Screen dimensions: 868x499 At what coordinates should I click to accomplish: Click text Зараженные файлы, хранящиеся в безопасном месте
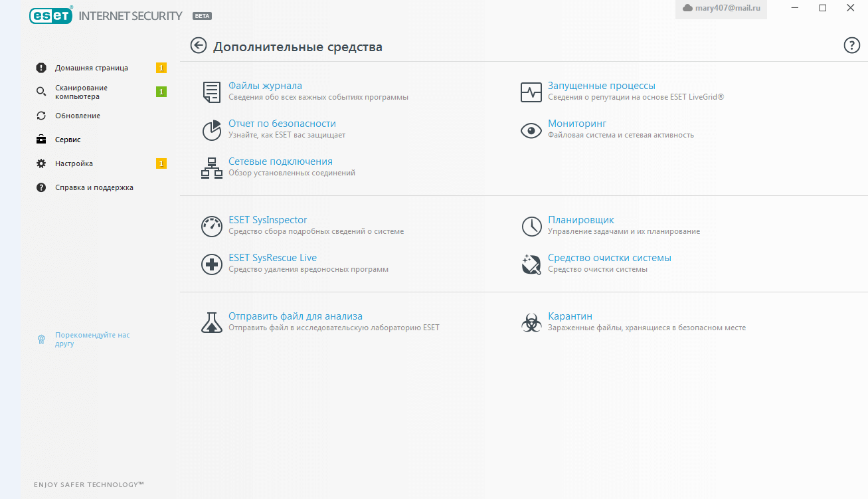click(x=647, y=328)
